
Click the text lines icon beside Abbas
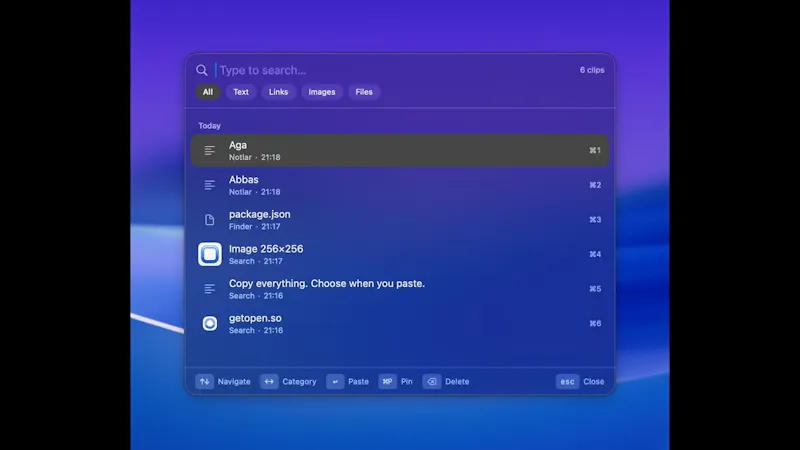click(x=210, y=185)
